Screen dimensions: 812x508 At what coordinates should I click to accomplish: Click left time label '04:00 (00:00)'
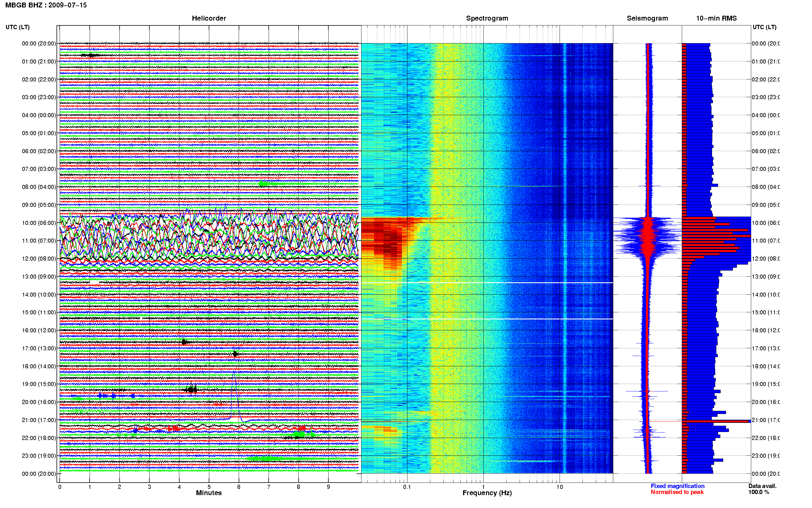(39, 115)
